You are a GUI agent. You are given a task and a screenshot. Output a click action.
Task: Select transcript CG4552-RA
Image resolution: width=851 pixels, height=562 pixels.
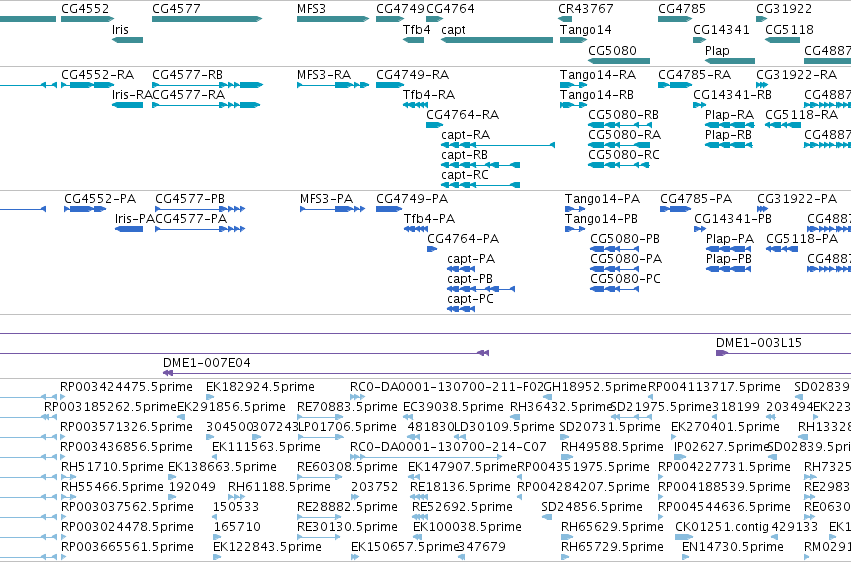point(97,75)
